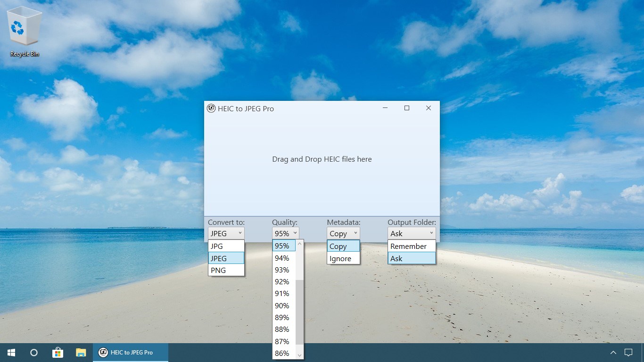This screenshot has height=362, width=644.
Task: Click the quality list scroll down arrow
Action: tap(299, 354)
